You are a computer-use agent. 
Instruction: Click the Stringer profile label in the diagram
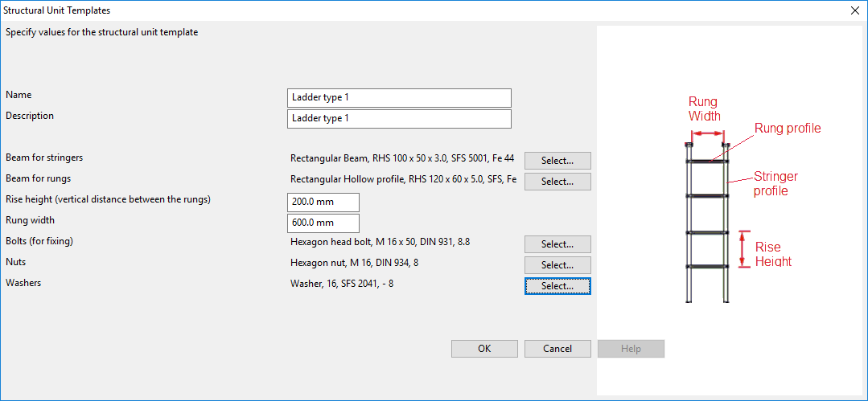coord(775,183)
